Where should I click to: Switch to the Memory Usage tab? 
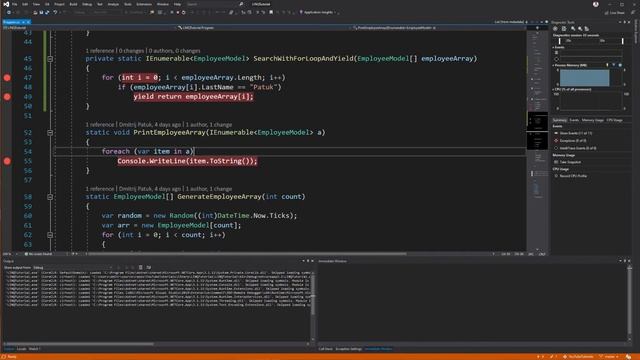tap(593, 120)
